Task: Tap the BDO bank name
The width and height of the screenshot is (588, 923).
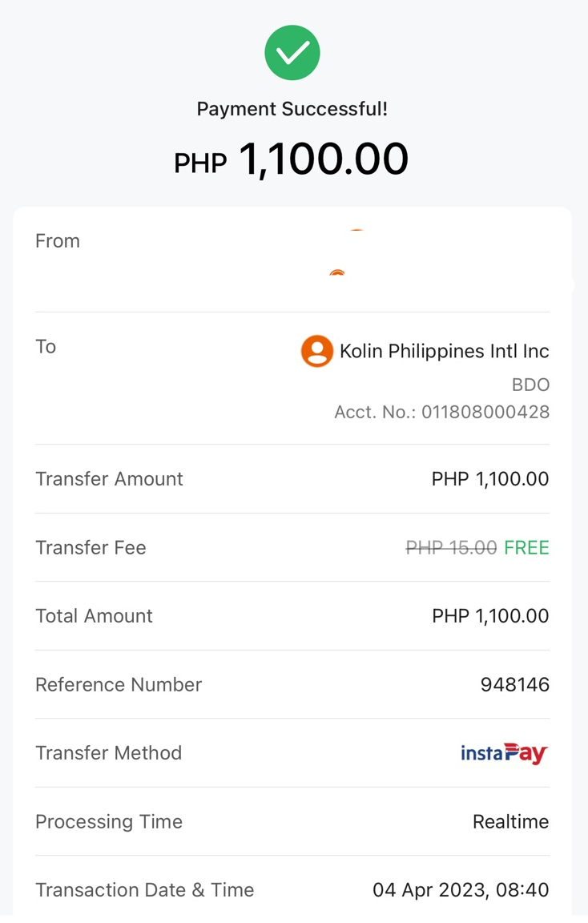Action: click(x=530, y=385)
